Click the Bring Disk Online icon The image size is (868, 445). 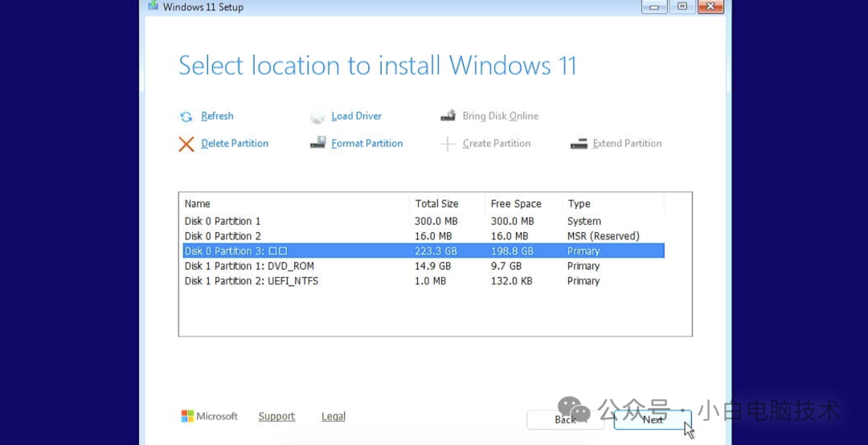click(x=448, y=115)
